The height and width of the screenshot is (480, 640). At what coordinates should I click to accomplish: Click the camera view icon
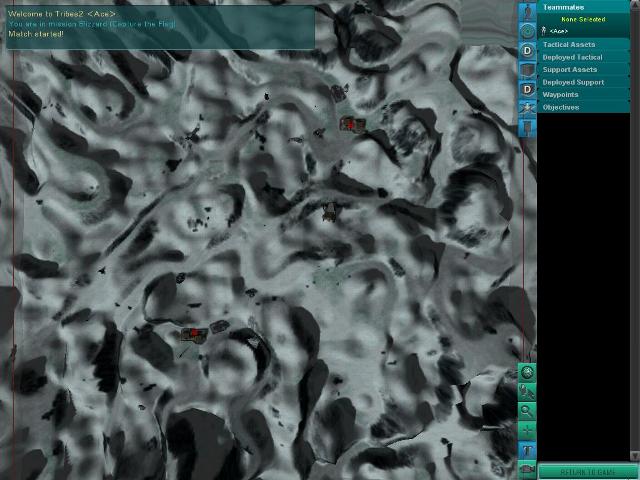coord(527,469)
